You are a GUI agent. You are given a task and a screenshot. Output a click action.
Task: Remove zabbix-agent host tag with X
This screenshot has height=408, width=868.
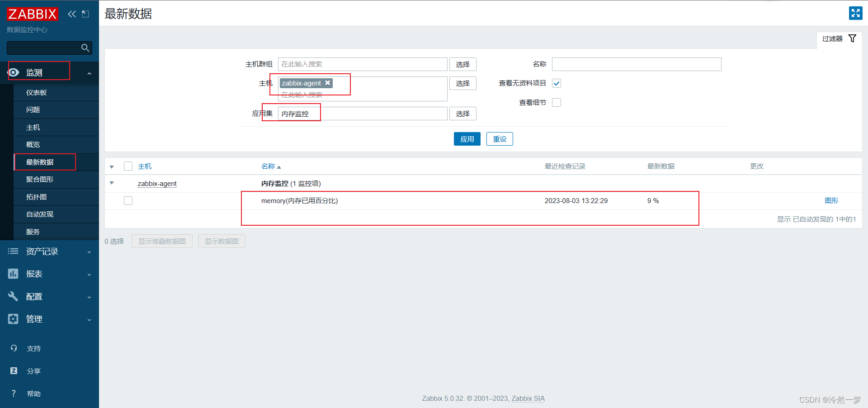click(x=328, y=83)
